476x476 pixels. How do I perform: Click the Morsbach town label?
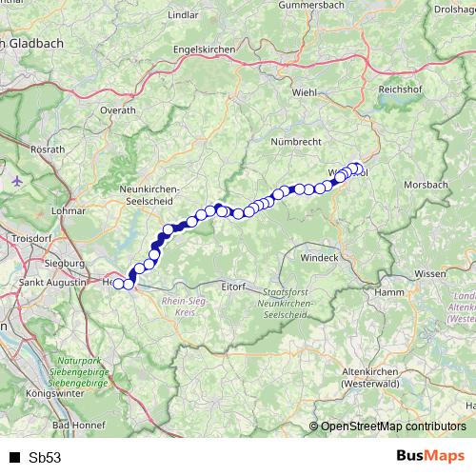[x=426, y=185]
